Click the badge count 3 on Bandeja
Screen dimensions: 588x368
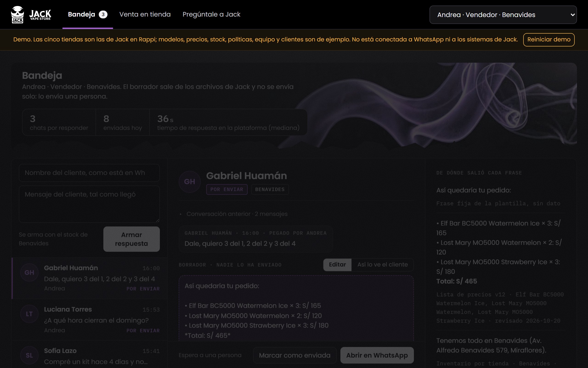(103, 14)
